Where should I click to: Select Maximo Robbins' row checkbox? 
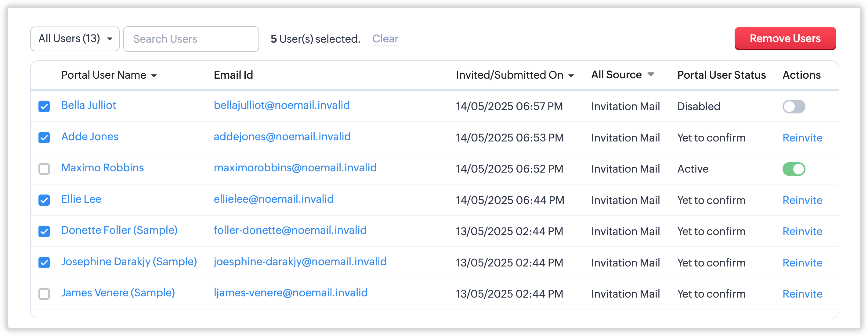(44, 169)
